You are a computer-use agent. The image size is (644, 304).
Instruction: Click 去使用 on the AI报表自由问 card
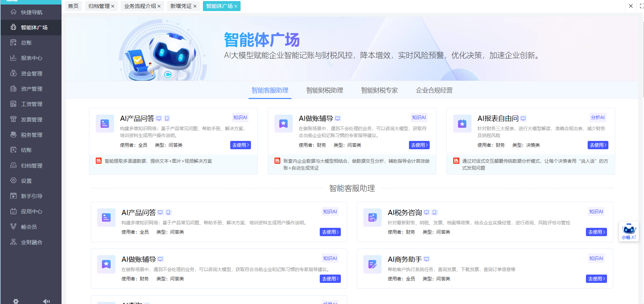pos(598,145)
